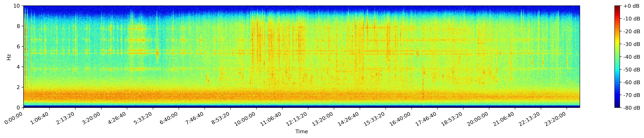Click the -80 dB colorbar label
The height and width of the screenshot is (138, 644).
click(632, 108)
